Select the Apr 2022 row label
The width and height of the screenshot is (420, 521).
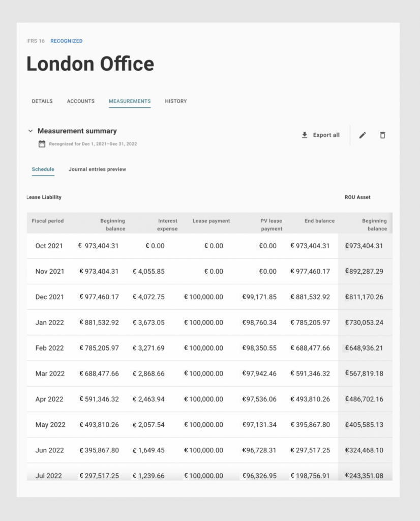pos(49,399)
